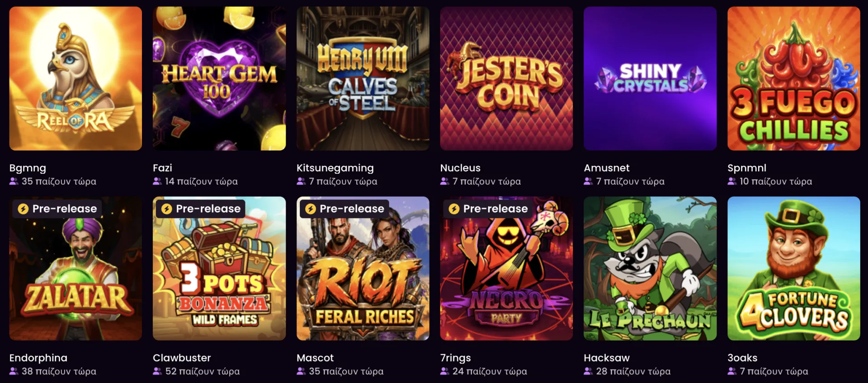Click the players icon under Spnmnl
This screenshot has width=868, height=383.
732,181
